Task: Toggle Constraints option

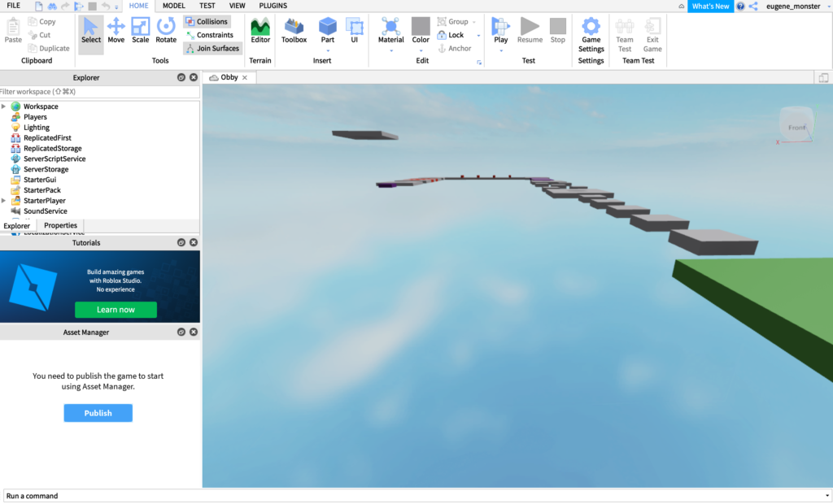Action: point(209,35)
